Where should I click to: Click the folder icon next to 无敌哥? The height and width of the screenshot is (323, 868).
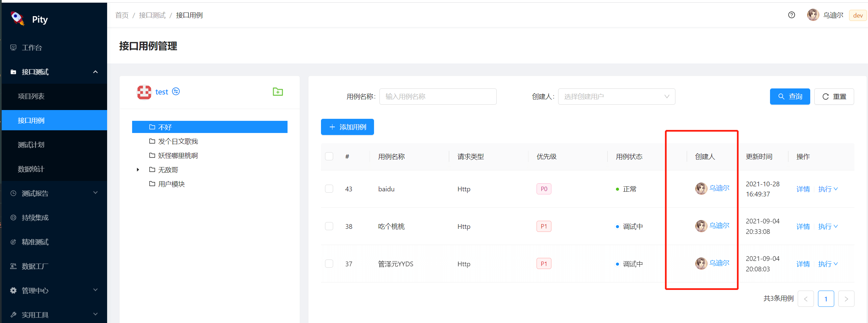[152, 169]
